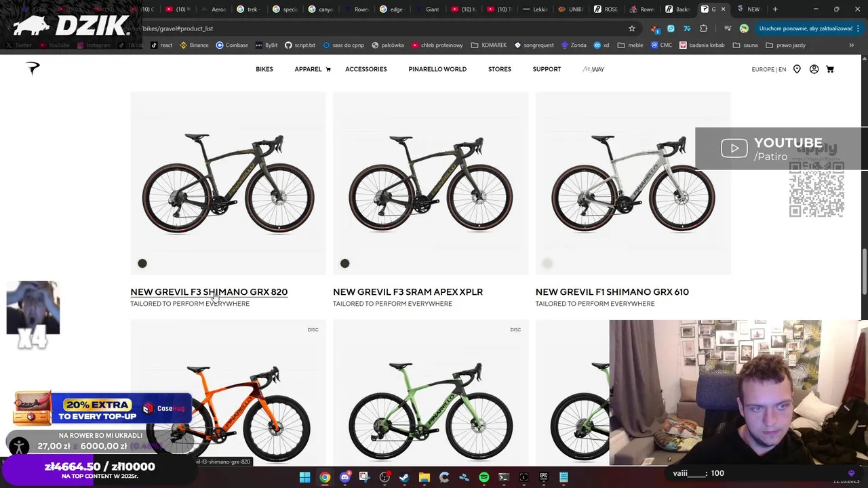Image resolution: width=868 pixels, height=488 pixels.
Task: Open a new browser tab with plus
Action: [x=775, y=9]
